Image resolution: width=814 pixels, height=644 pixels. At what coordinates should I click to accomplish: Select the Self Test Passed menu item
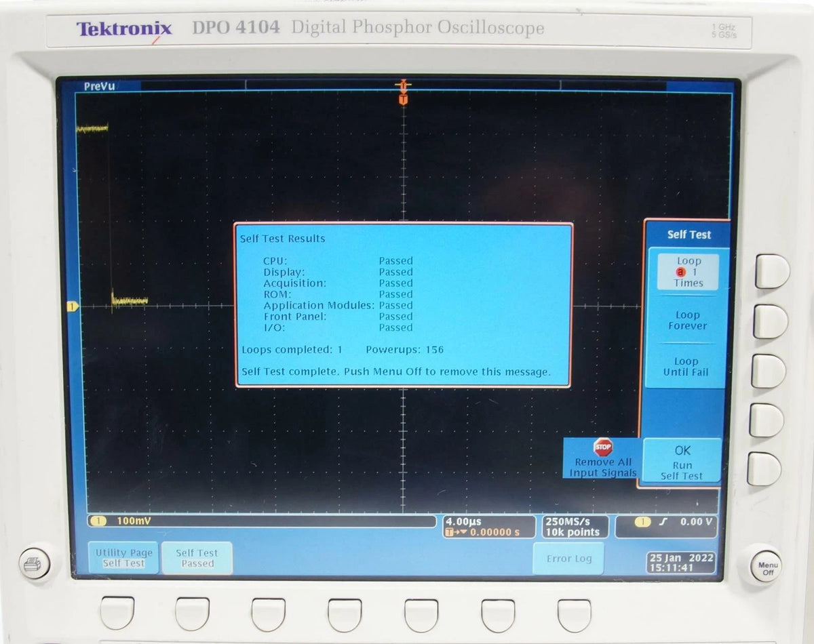coord(197,558)
